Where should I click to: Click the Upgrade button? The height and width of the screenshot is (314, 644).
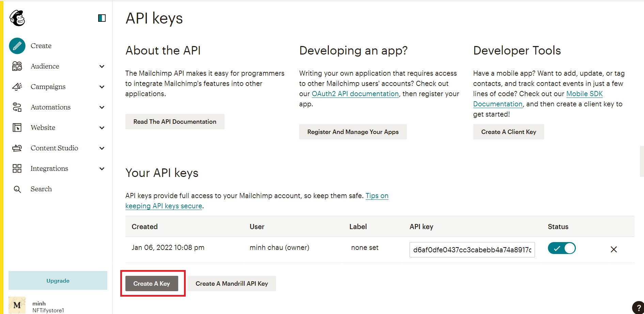[x=58, y=281]
